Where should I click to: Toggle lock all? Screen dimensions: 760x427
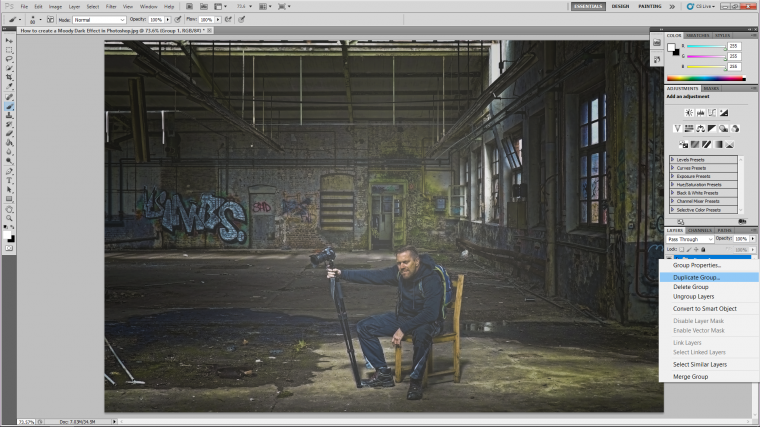pos(703,250)
